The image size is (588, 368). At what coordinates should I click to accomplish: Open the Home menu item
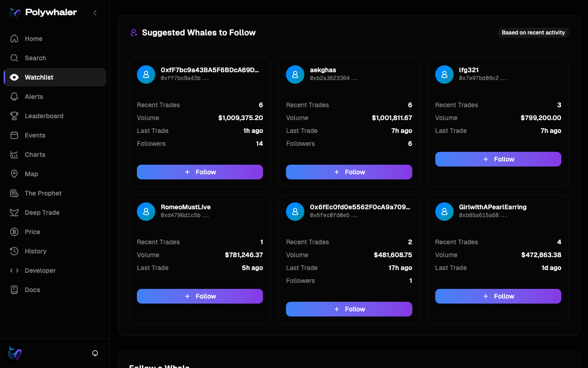pyautogui.click(x=55, y=39)
